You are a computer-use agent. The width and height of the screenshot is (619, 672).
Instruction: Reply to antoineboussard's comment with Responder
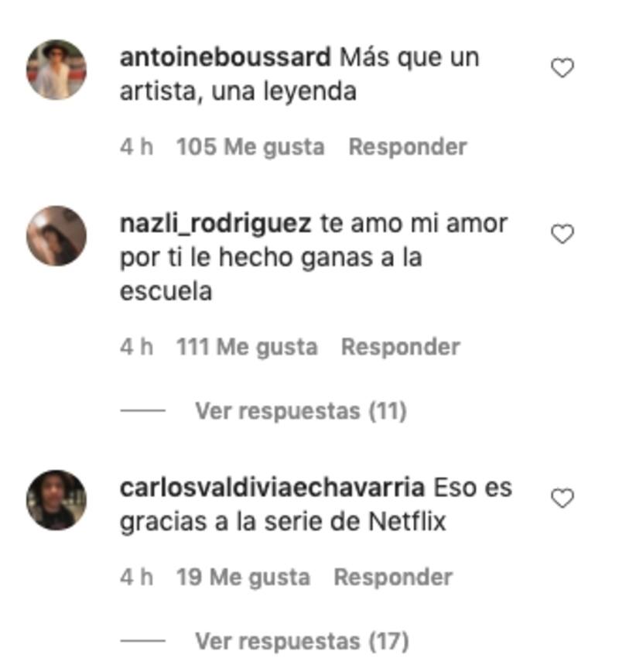pos(408,147)
